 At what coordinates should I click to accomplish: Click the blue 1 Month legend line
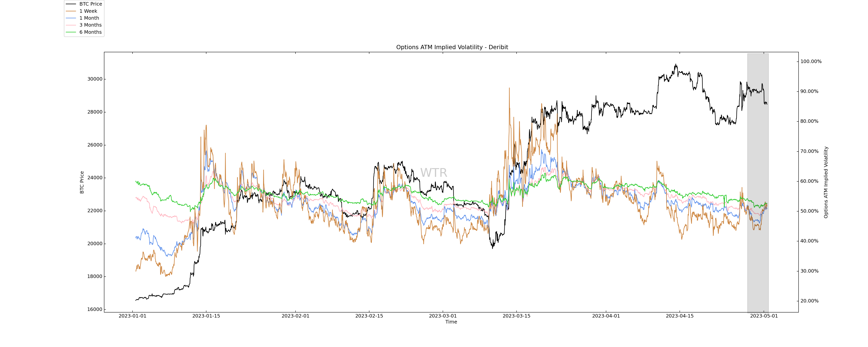coord(71,18)
